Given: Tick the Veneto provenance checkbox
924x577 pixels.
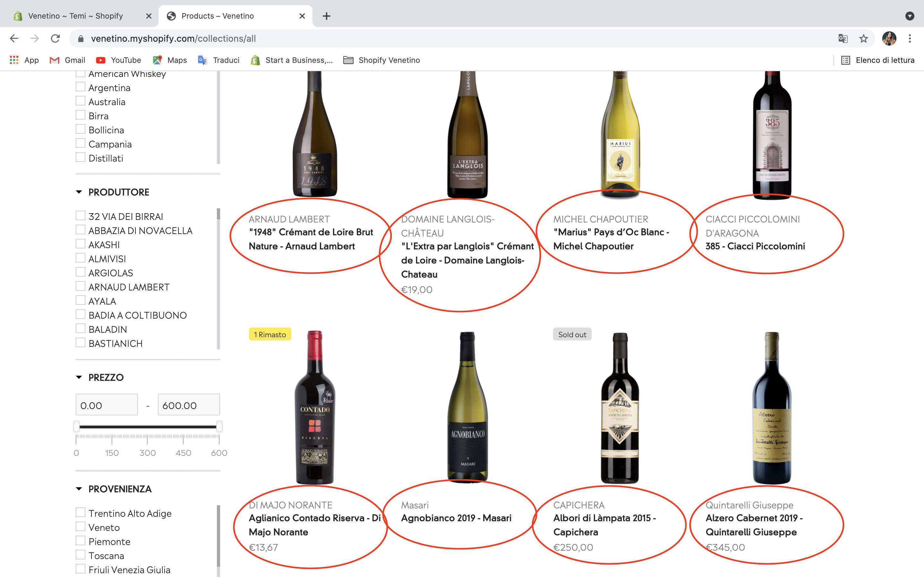Looking at the screenshot, I should 80,527.
